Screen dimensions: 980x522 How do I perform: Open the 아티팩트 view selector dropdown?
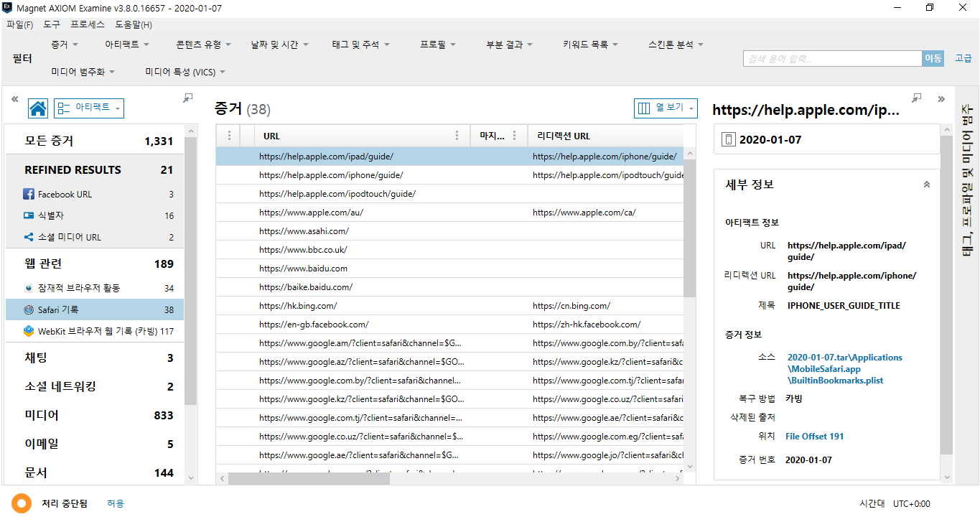[x=89, y=108]
